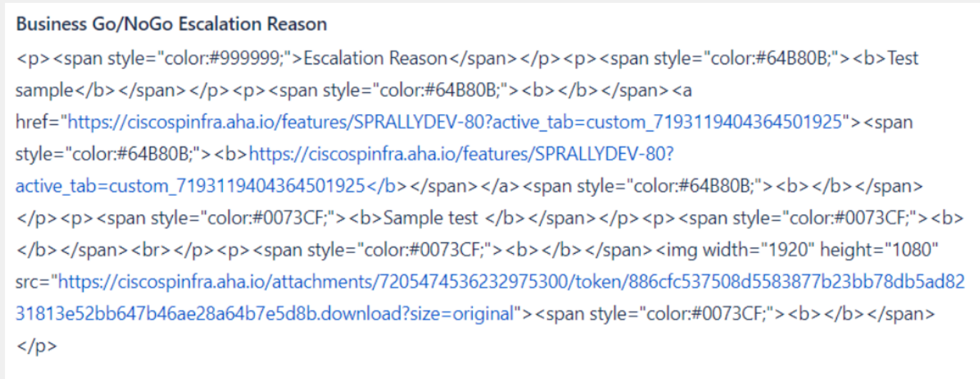Open the SPRALLYDEV-80 link in the href attribute
This screenshot has height=379, width=980.
click(455, 122)
